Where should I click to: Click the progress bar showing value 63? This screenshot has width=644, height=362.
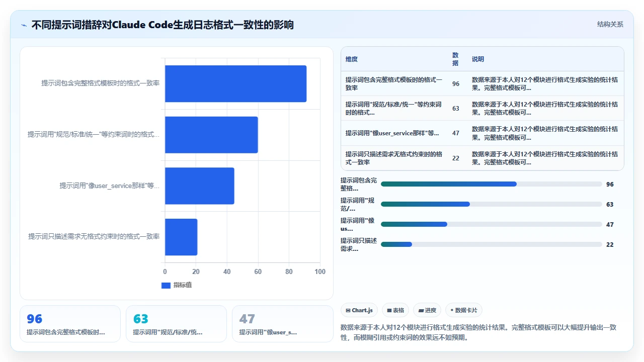491,204
